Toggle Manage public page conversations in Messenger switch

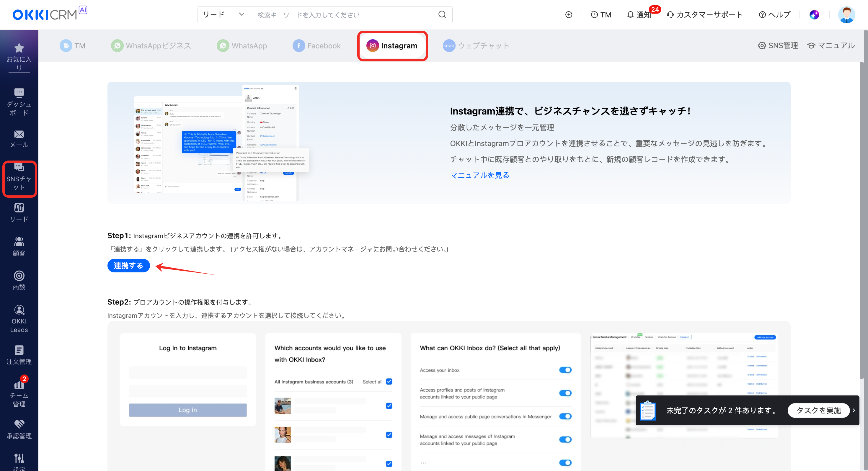(x=565, y=416)
